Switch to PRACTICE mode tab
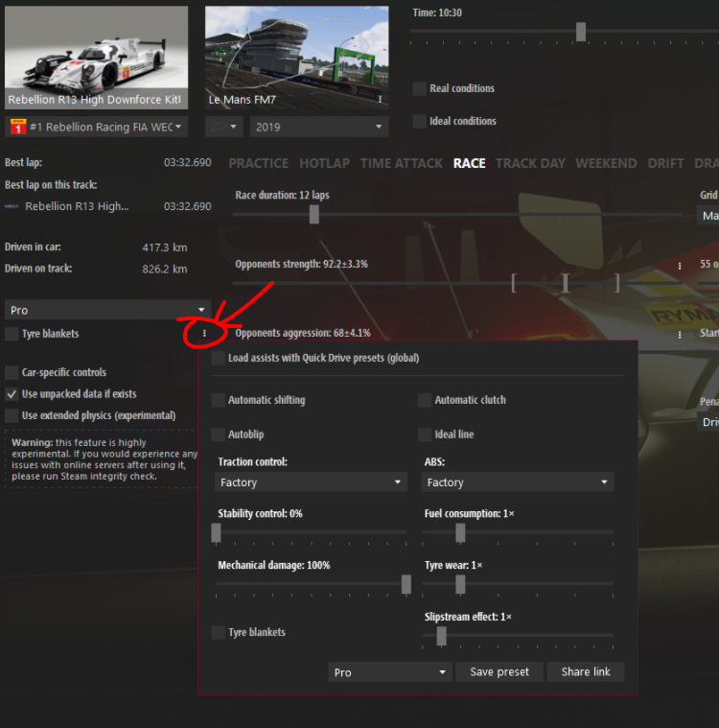This screenshot has height=728, width=719. pyautogui.click(x=259, y=163)
